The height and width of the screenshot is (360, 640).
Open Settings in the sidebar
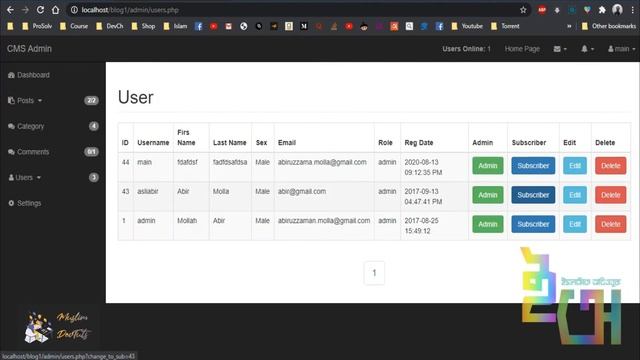(x=24, y=203)
